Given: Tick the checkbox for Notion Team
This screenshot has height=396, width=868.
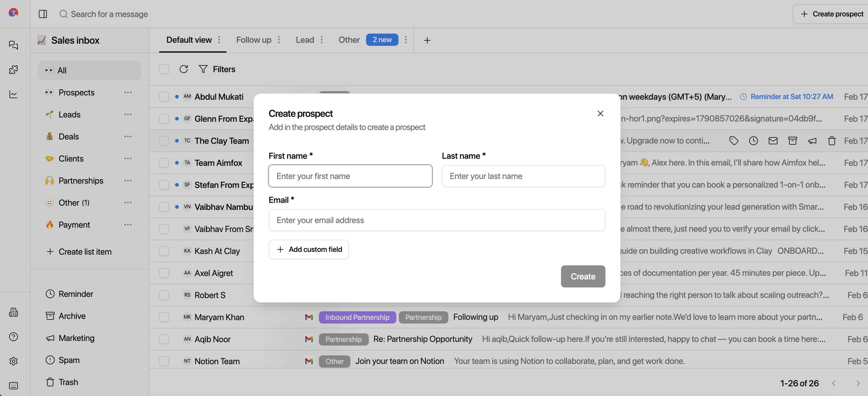Looking at the screenshot, I should [164, 361].
